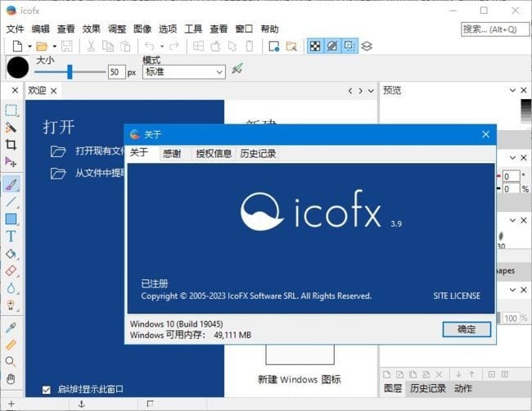
Task: Click the New file icon in toolbar
Action: click(x=18, y=46)
